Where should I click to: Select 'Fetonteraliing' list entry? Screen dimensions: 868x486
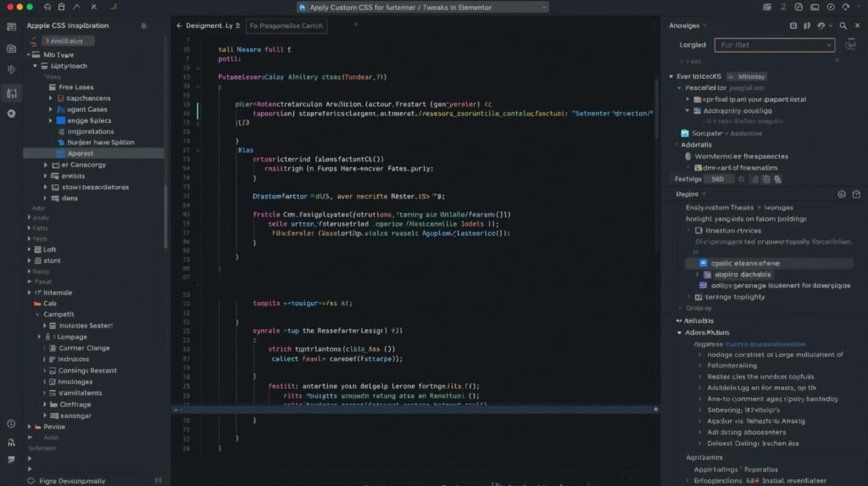tap(732, 366)
